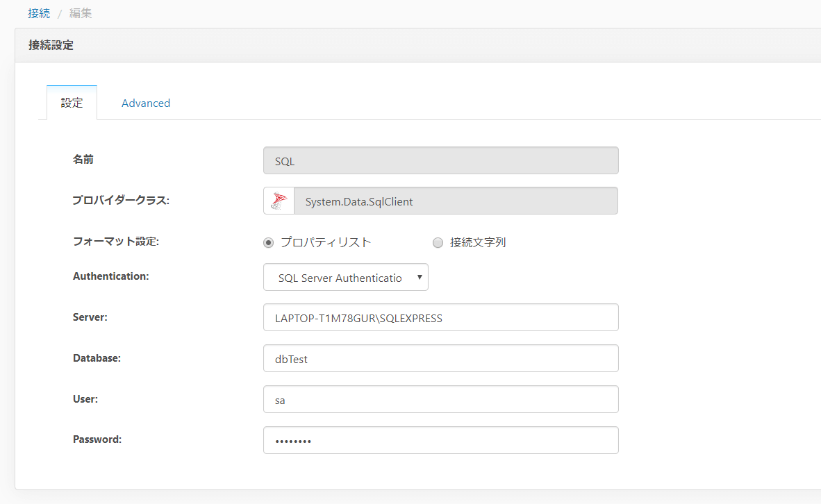The image size is (821, 504).
Task: Focus the Database field containing dbTest
Action: (440, 359)
